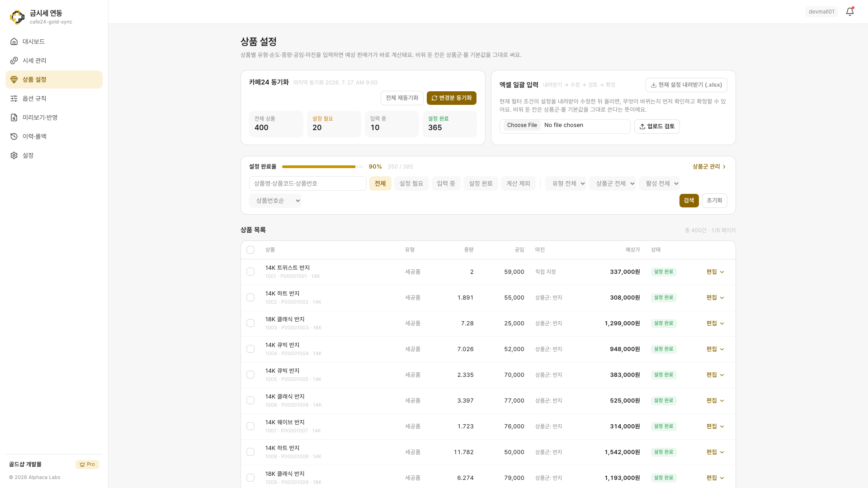Click the 1,299,000원 price cell
The image size is (868, 488).
[x=622, y=324]
